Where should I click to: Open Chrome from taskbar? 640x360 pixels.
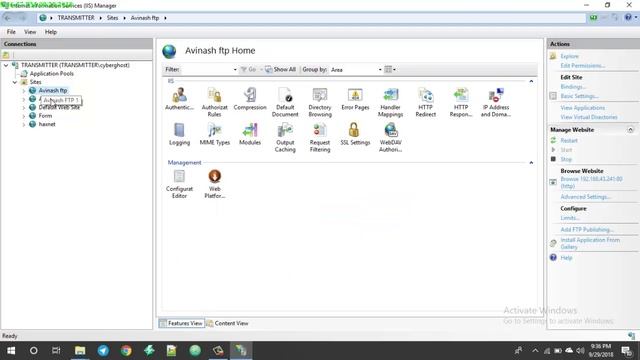pos(126,351)
